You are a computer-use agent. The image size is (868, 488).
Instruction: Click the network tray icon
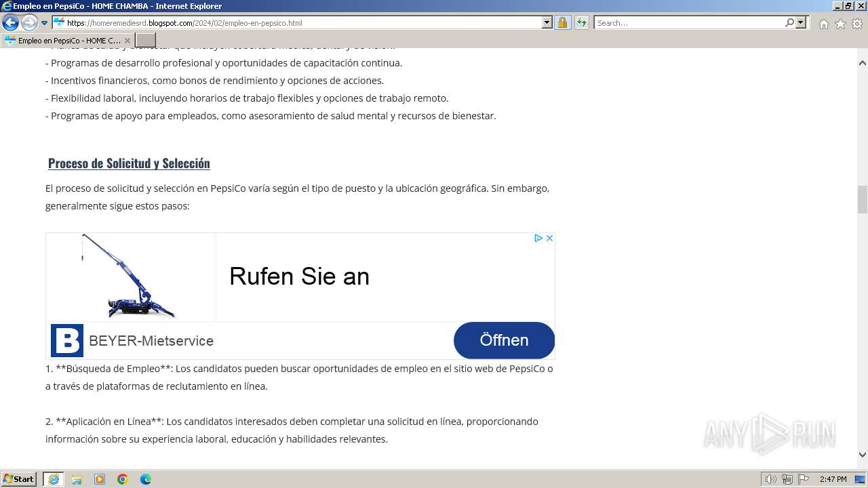pos(787,479)
